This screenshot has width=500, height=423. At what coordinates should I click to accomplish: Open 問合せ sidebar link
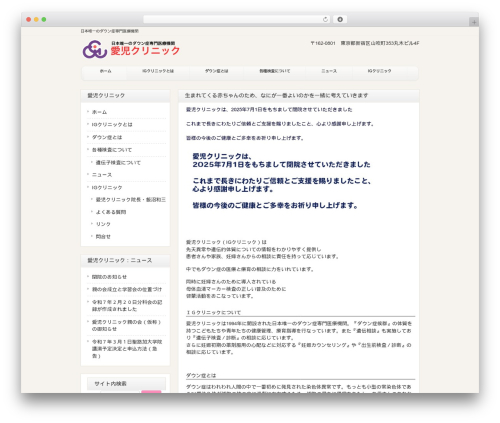click(x=103, y=237)
